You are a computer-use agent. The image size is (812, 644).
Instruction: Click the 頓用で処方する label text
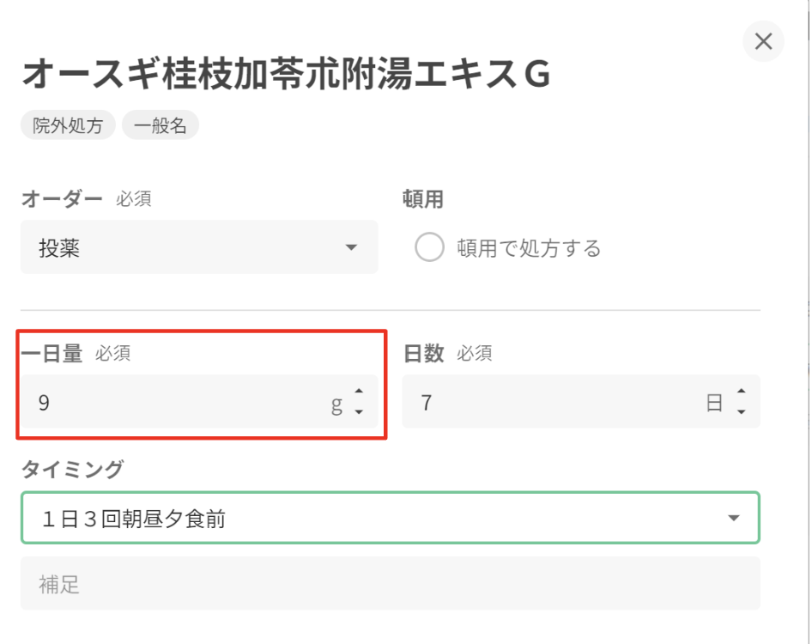click(x=529, y=249)
